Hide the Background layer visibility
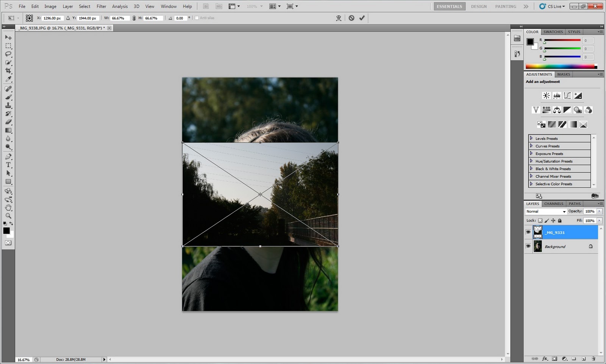 pyautogui.click(x=528, y=246)
